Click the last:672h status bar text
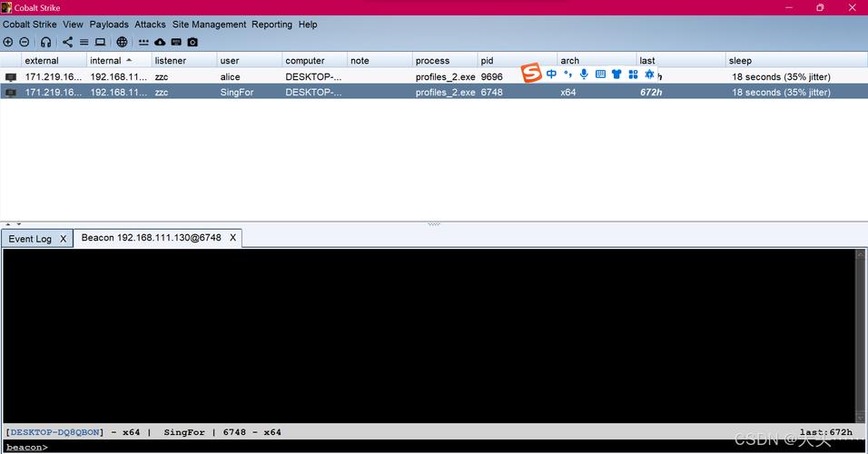868x454 pixels. pyautogui.click(x=826, y=432)
